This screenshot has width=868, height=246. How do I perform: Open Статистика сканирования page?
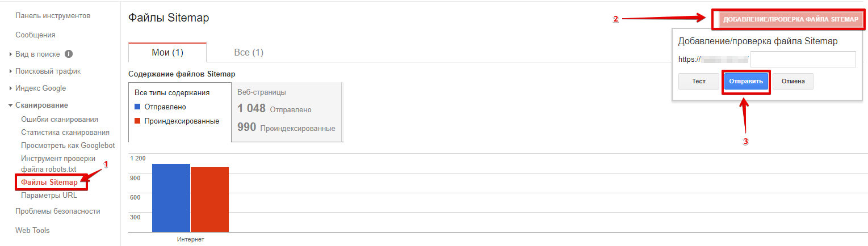point(65,133)
